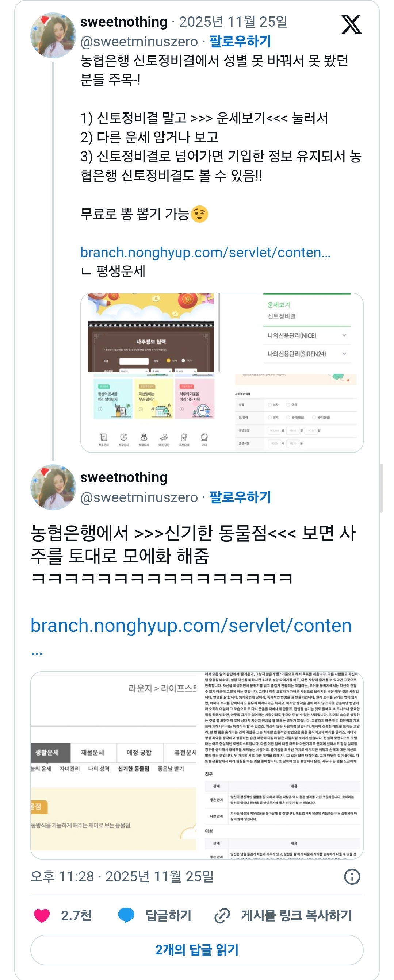This screenshot has height=980, width=394.
Task: Click 팔로우하기 in the second tweet header
Action: coord(240,497)
